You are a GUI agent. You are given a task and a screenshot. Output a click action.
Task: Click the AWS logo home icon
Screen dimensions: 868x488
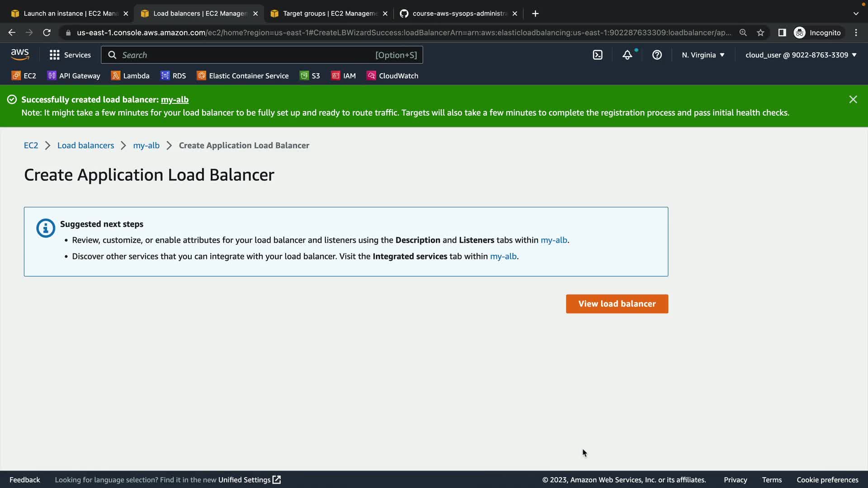pos(20,55)
